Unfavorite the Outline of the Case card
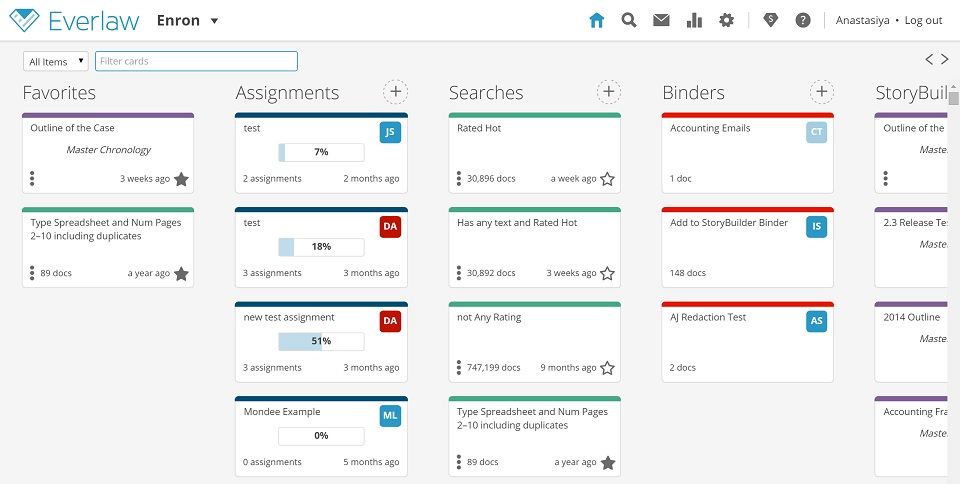This screenshot has width=960, height=484. pyautogui.click(x=181, y=179)
